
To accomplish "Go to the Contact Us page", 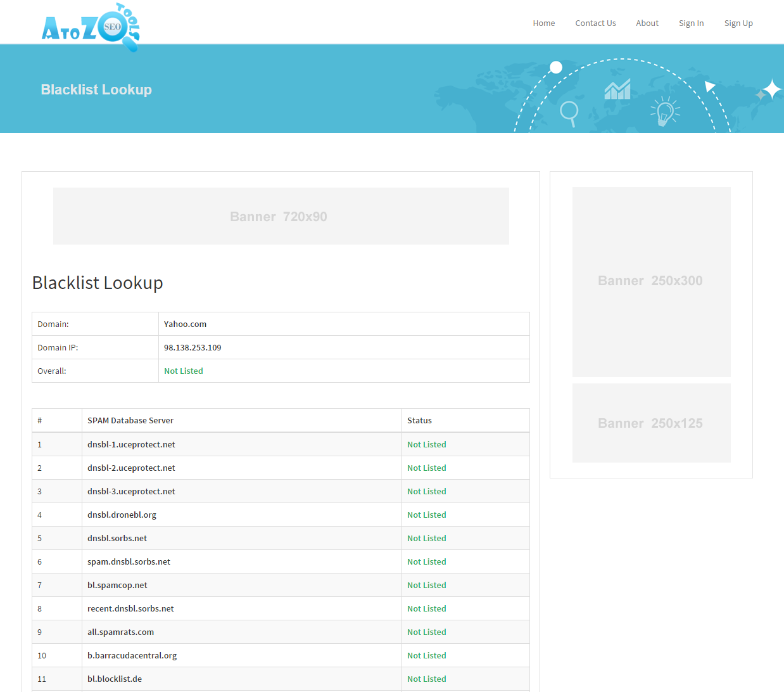I will pyautogui.click(x=595, y=23).
